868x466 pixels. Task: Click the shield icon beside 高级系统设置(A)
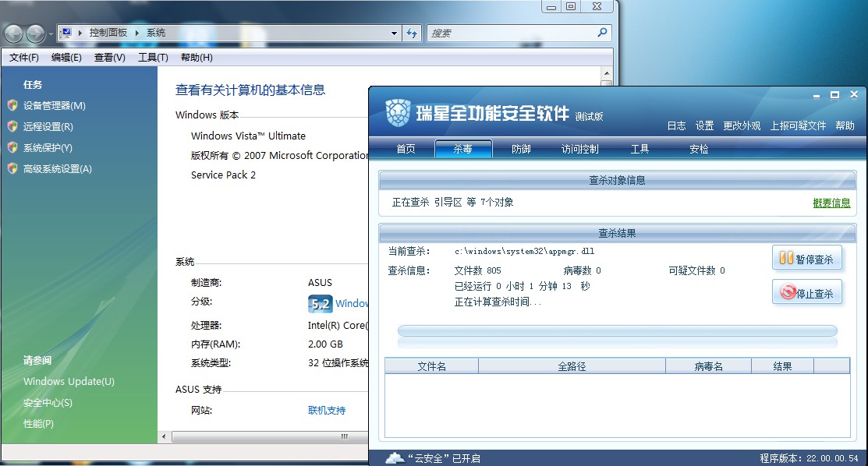[x=12, y=168]
